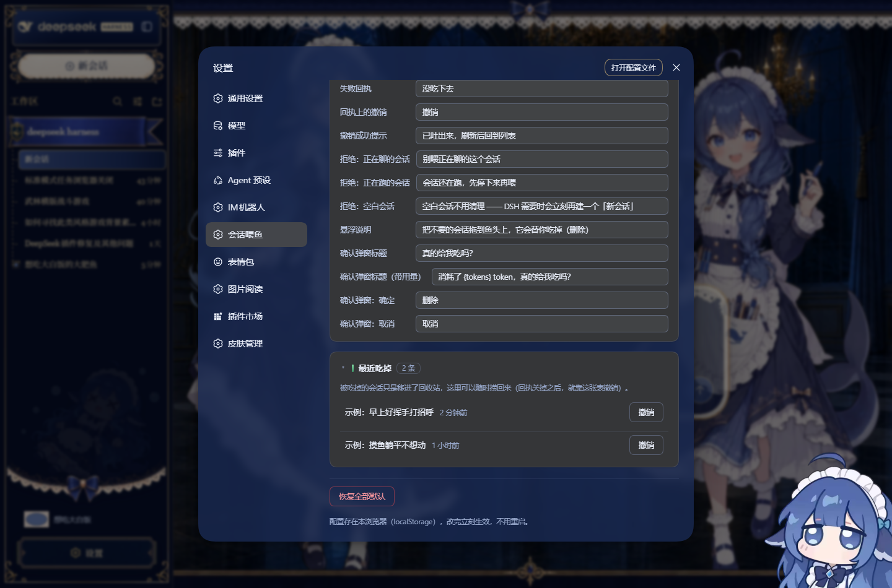
Task: Edit the 悬浮说明 text box
Action: [542, 230]
